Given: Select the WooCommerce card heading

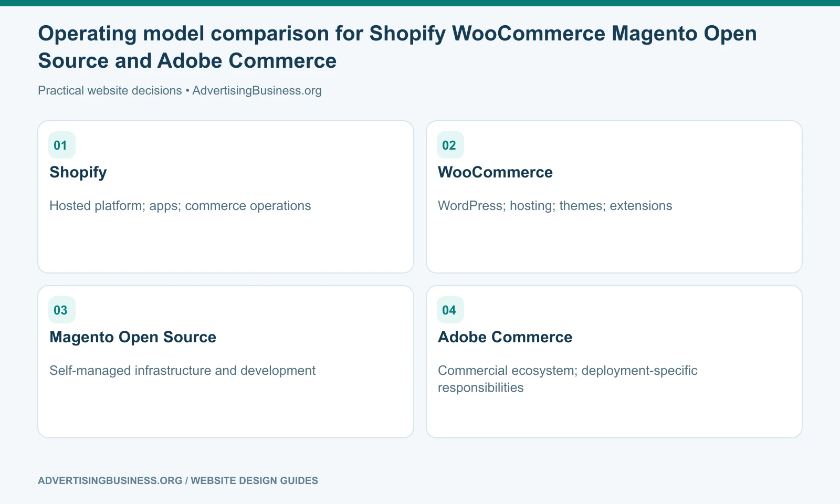Looking at the screenshot, I should pos(495,172).
